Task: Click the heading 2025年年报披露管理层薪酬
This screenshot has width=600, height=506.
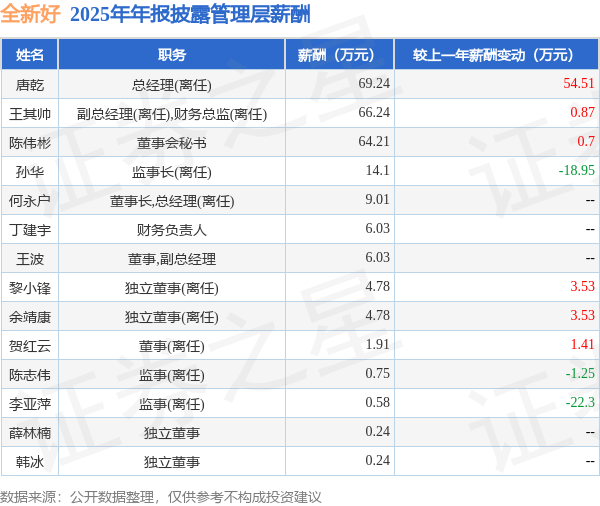Action: 190,14
